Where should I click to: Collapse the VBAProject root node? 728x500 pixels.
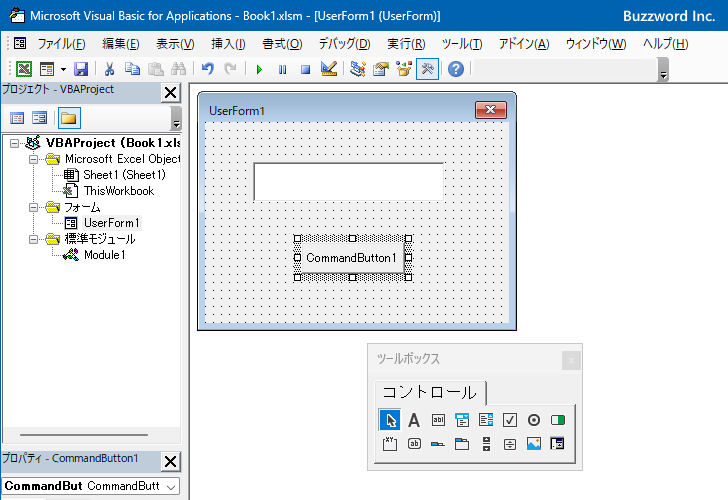(x=14, y=143)
